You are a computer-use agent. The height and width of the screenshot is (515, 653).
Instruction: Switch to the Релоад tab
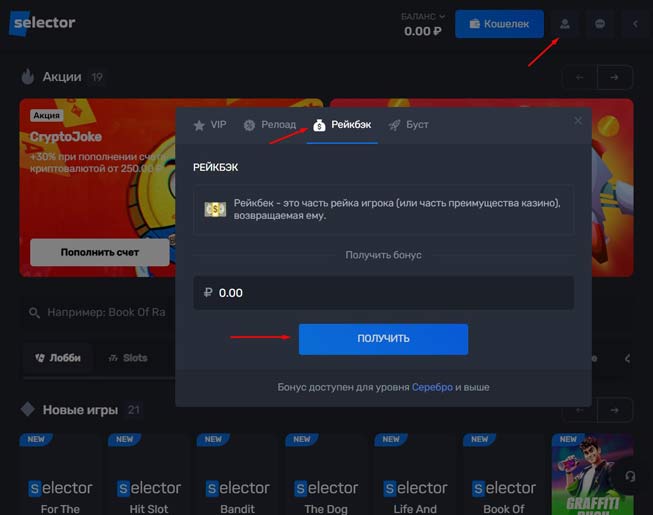tap(270, 125)
